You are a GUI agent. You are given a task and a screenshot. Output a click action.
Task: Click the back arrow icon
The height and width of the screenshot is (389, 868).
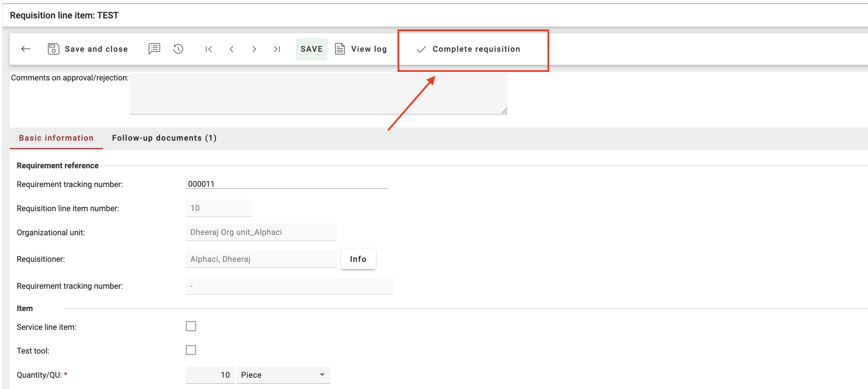coord(26,49)
